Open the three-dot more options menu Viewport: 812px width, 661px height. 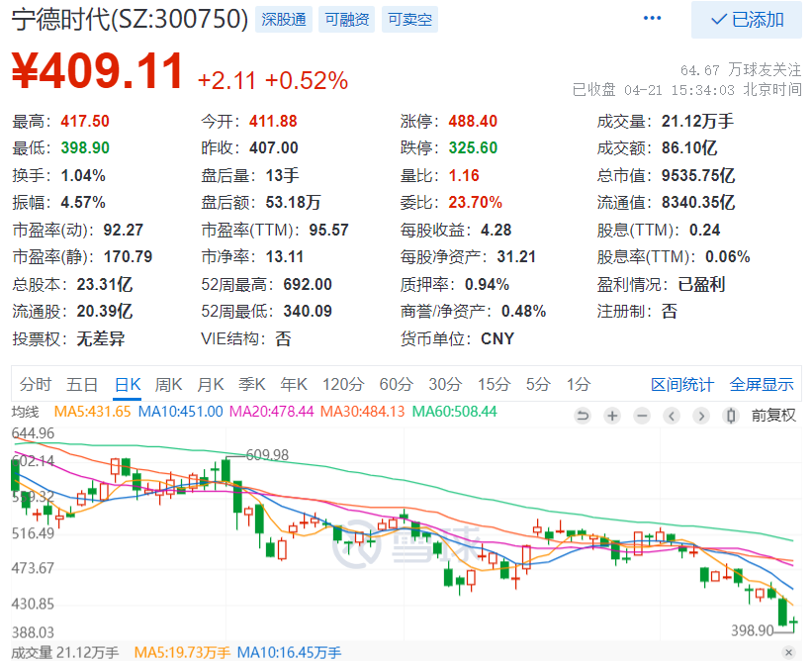click(652, 18)
